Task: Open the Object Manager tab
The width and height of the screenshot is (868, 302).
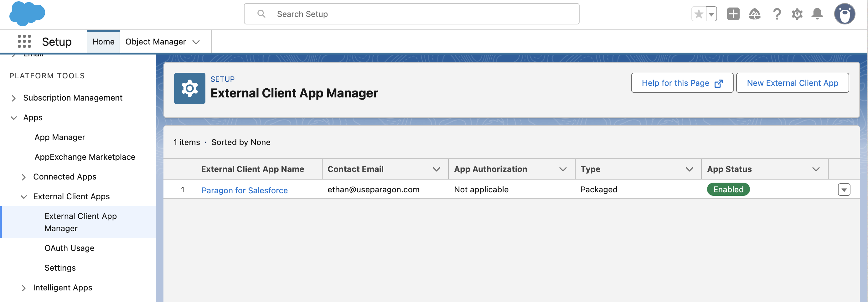Action: point(155,41)
